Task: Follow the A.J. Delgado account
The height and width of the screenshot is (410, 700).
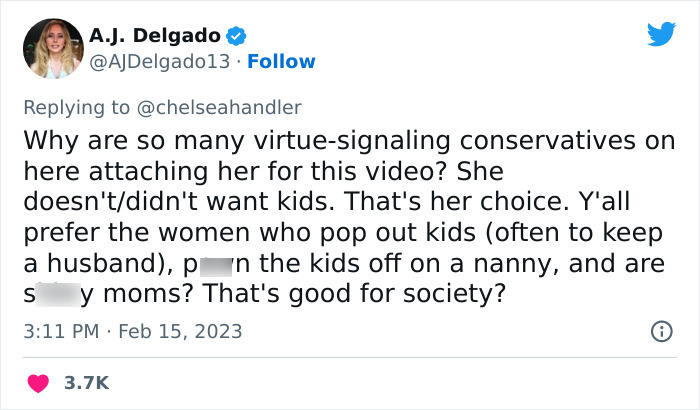Action: click(282, 62)
